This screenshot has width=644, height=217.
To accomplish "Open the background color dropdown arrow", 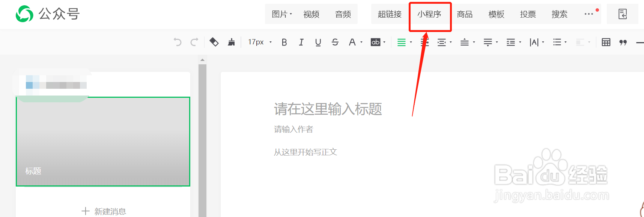I will (x=384, y=42).
